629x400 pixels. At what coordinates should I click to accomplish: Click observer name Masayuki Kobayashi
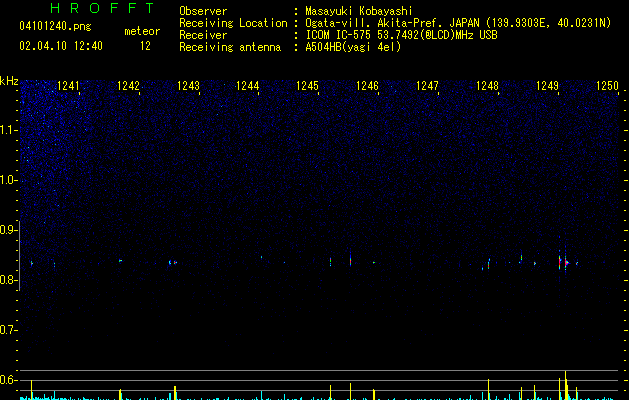[x=359, y=11]
